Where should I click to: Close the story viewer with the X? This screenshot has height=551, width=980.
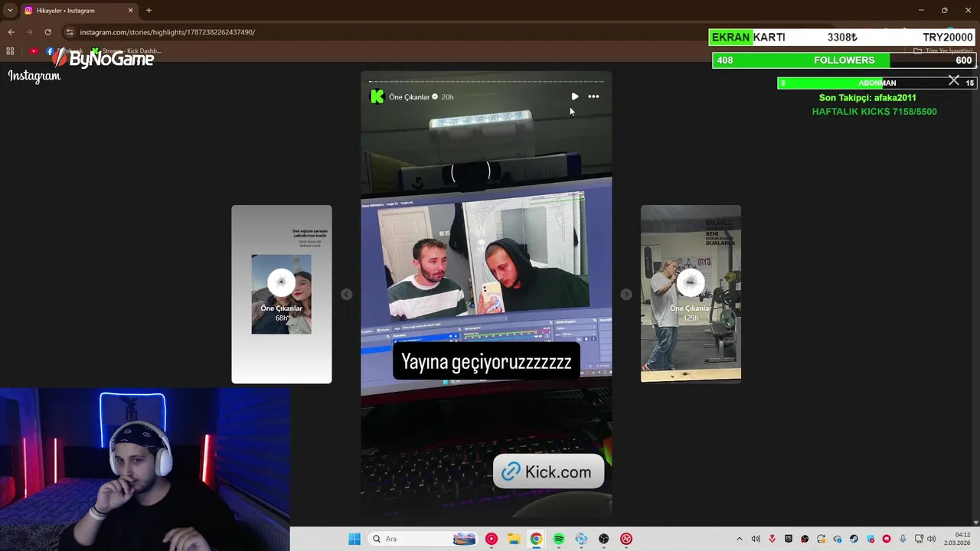pos(954,80)
